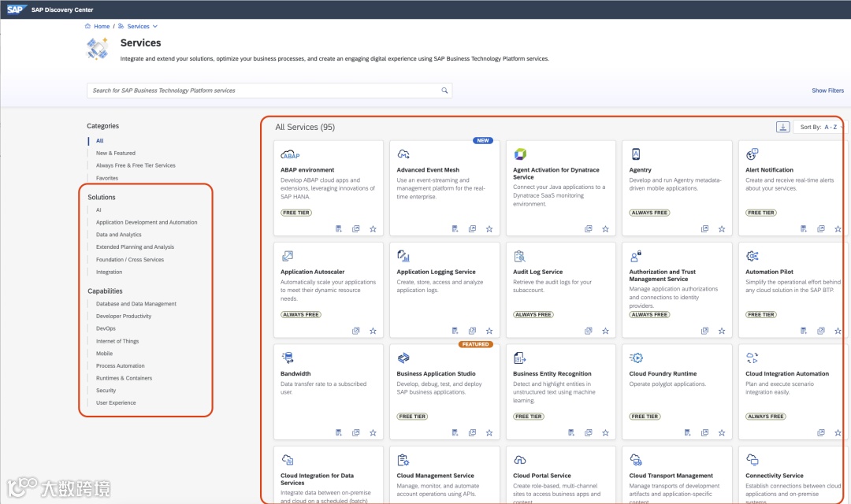Screen dimensions: 851x504
Task: Click the Alert Notification icon
Action: (x=752, y=154)
